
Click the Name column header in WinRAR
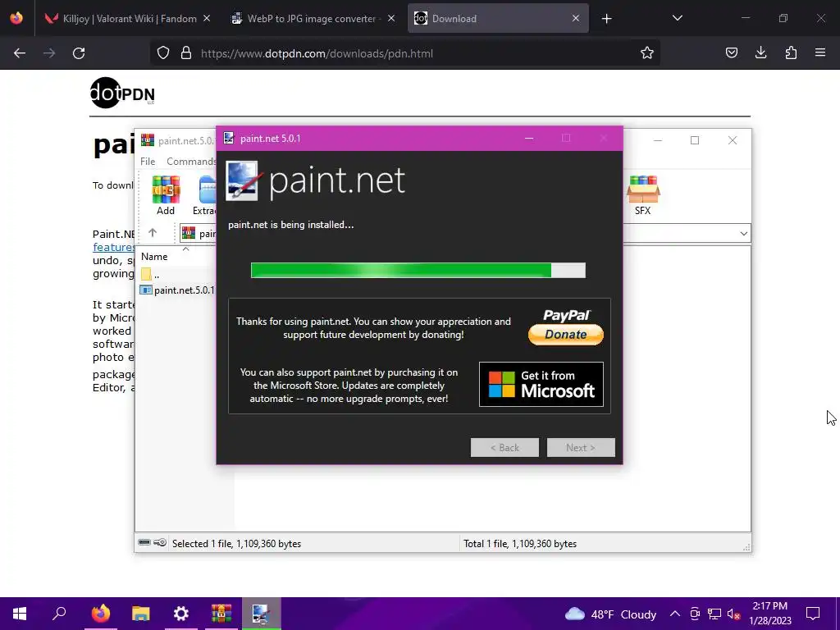pyautogui.click(x=154, y=257)
